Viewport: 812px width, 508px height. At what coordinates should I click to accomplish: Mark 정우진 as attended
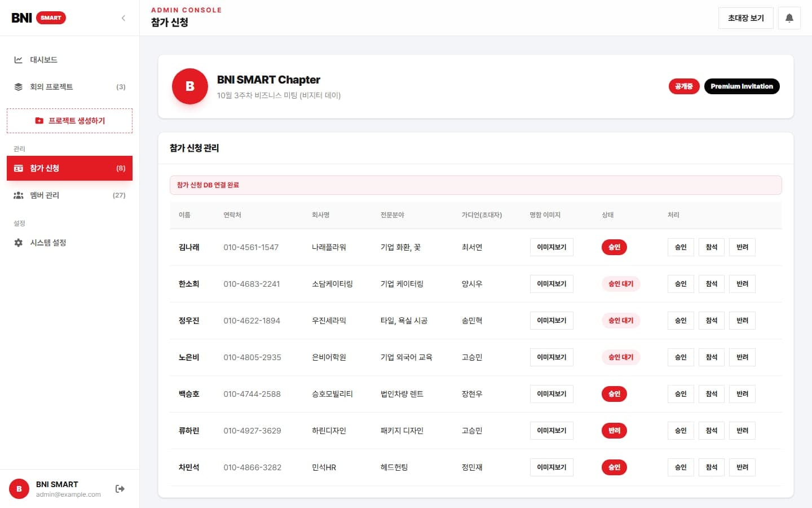click(x=712, y=321)
